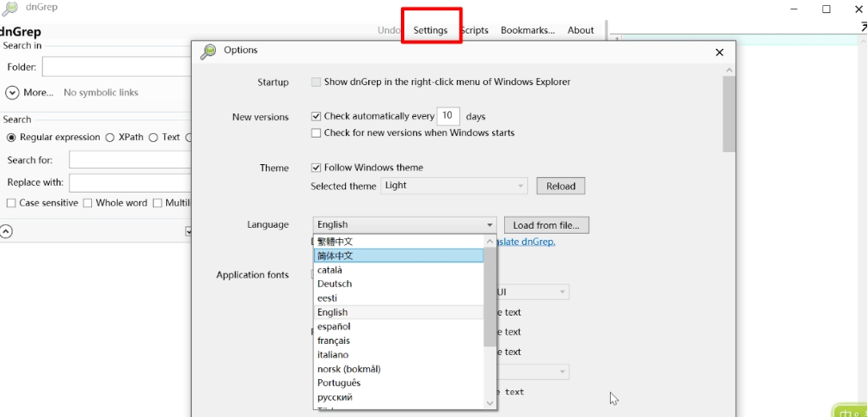The width and height of the screenshot is (868, 417).
Task: Click the Options dialog scrollbar thumb
Action: [729, 114]
